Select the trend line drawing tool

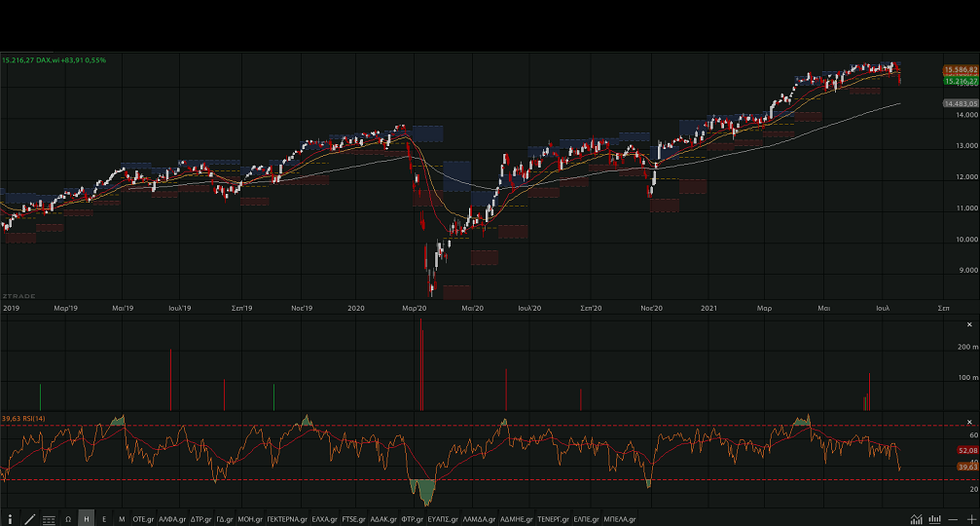(x=29, y=519)
